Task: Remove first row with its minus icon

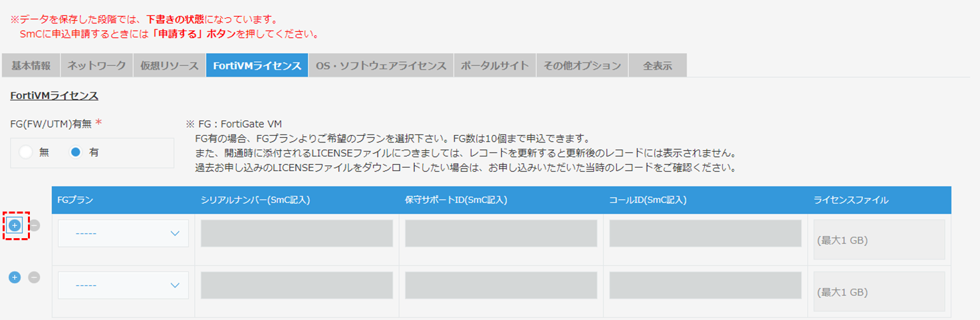Action: pyautogui.click(x=34, y=226)
